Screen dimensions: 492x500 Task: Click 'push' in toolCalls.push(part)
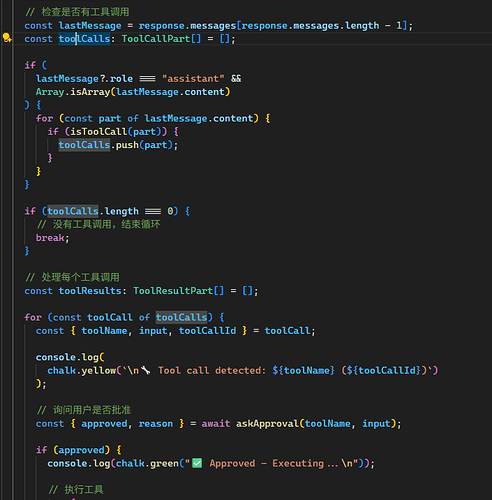[x=127, y=145]
